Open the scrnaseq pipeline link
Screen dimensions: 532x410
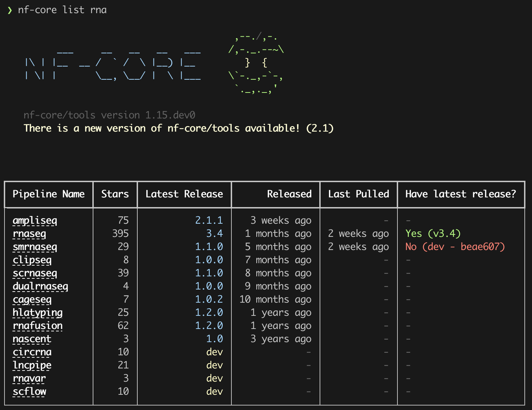[35, 273]
